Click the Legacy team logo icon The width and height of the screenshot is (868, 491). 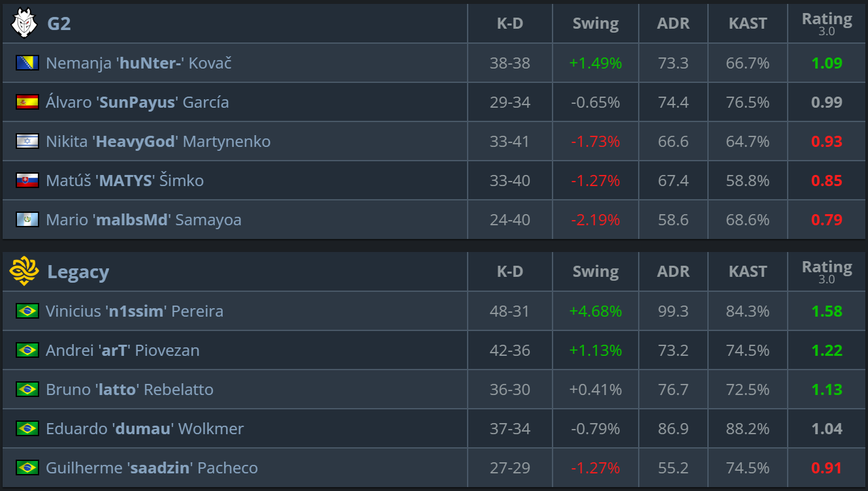[24, 272]
